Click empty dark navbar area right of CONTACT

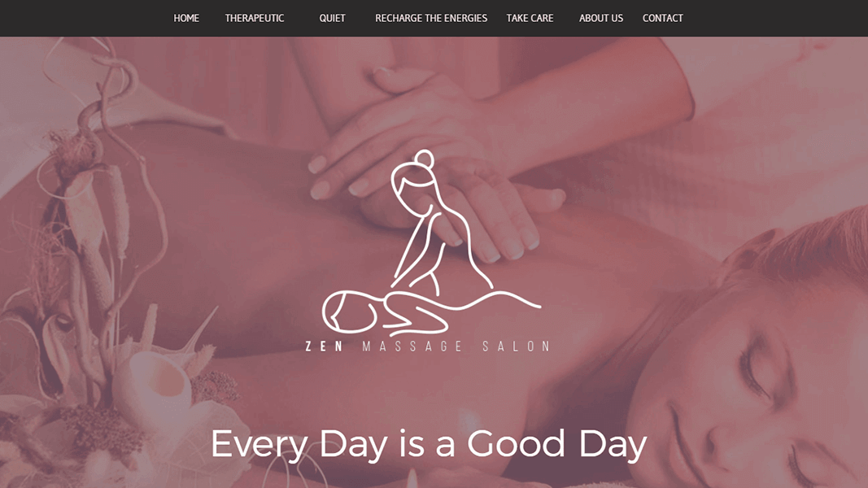pyautogui.click(x=775, y=18)
